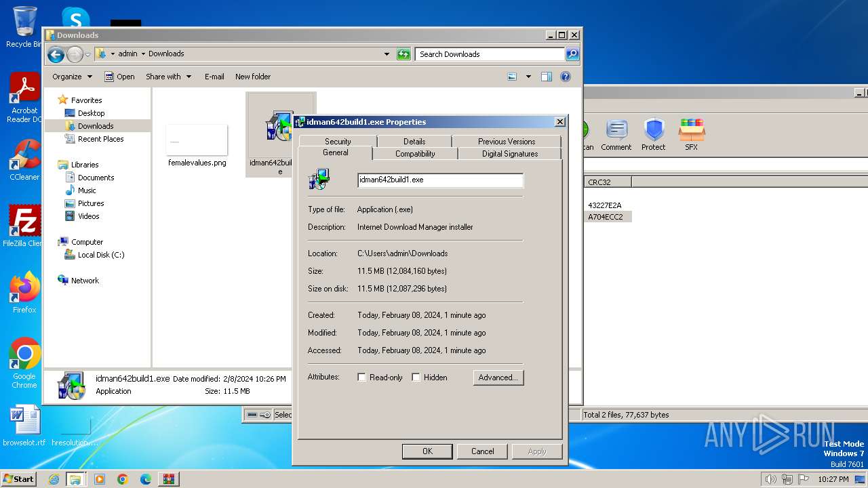Check the Hidden attribute checkbox
Screen dimensions: 868x488
pos(416,378)
